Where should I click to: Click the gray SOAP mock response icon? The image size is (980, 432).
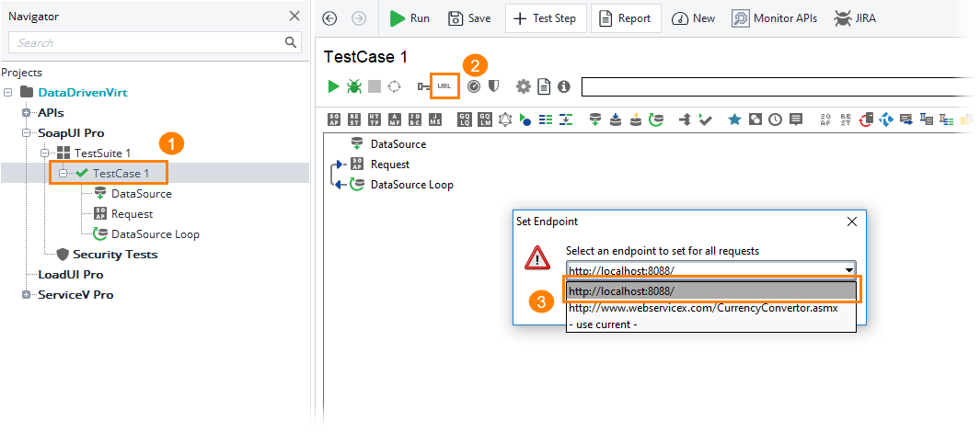click(825, 119)
